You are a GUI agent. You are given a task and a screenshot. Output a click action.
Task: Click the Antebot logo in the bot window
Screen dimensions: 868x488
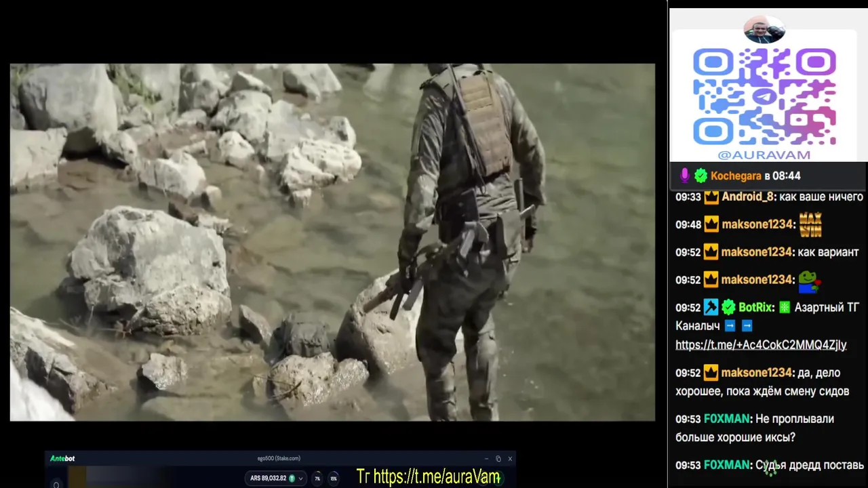pyautogui.click(x=62, y=459)
